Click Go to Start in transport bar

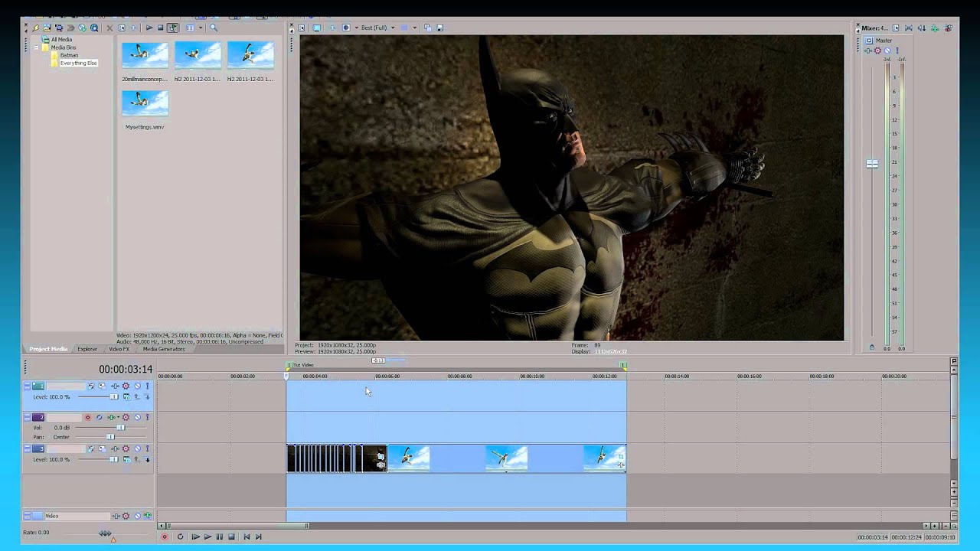(247, 536)
